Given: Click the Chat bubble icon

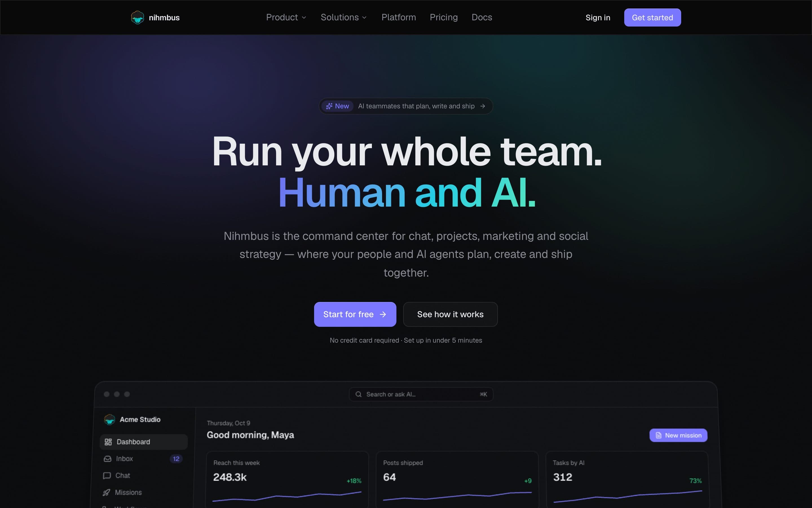Looking at the screenshot, I should tap(107, 476).
